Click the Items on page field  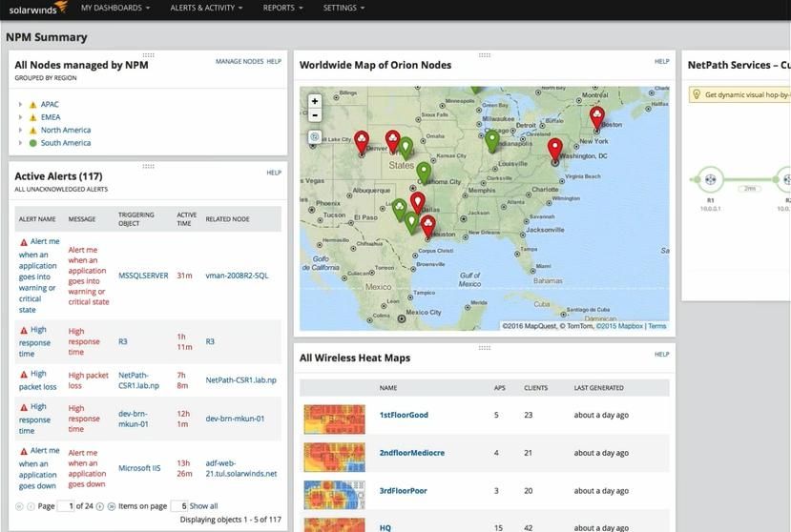[179, 505]
